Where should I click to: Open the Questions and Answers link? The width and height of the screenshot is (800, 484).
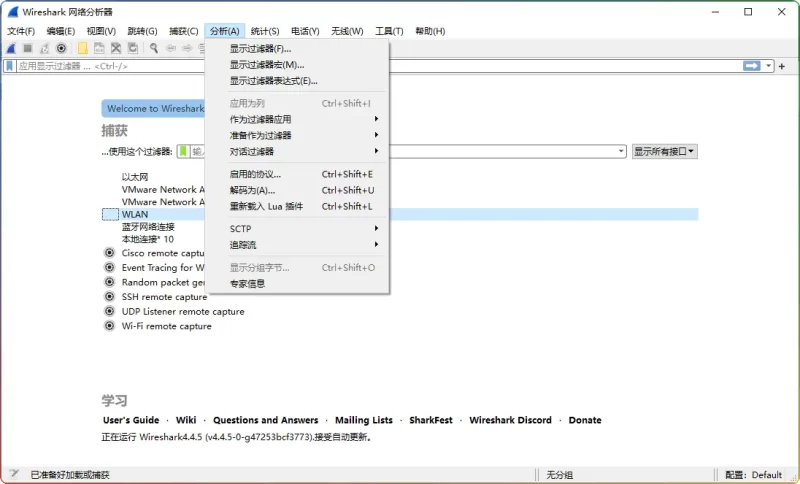[x=265, y=420]
